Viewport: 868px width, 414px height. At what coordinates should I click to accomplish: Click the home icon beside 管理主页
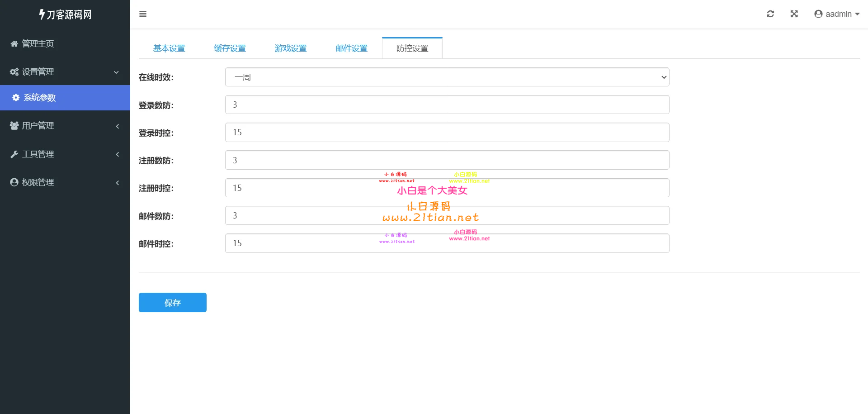14,44
